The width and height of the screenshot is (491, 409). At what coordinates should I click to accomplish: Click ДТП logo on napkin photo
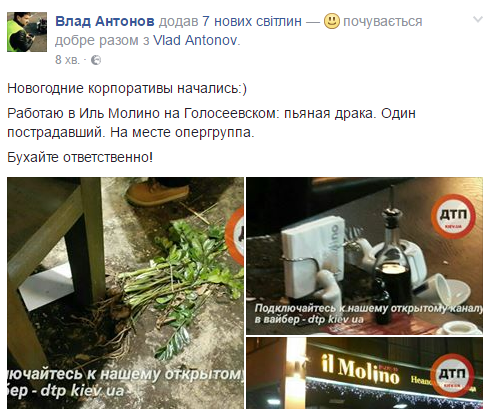(453, 216)
